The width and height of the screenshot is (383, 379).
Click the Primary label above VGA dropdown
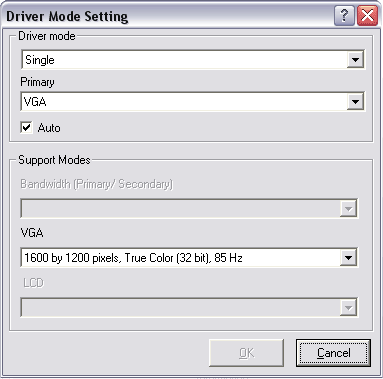click(x=37, y=82)
